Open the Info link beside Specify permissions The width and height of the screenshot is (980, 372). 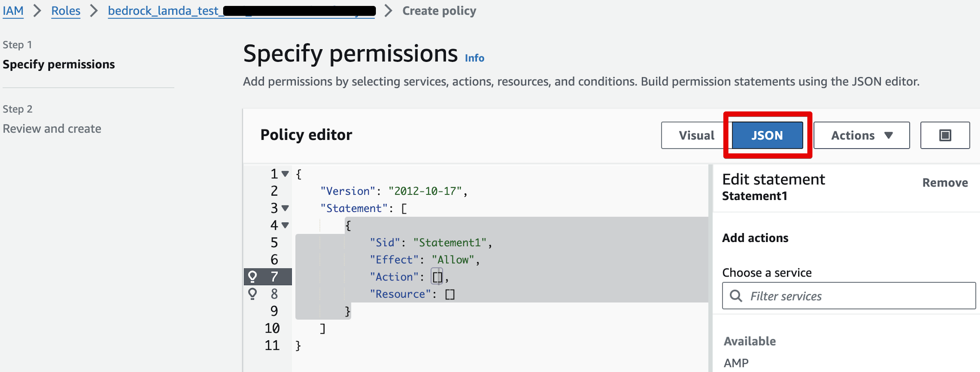tap(474, 58)
